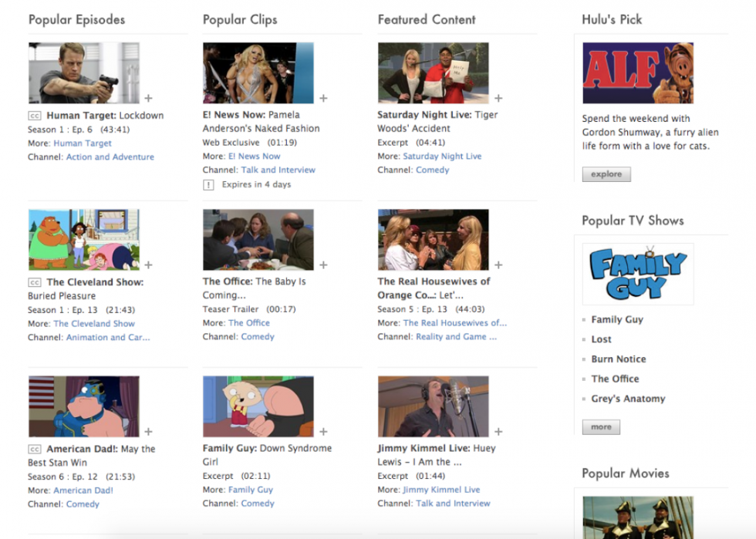Open Animation and Car... channel link
The height and width of the screenshot is (539, 756).
[108, 337]
